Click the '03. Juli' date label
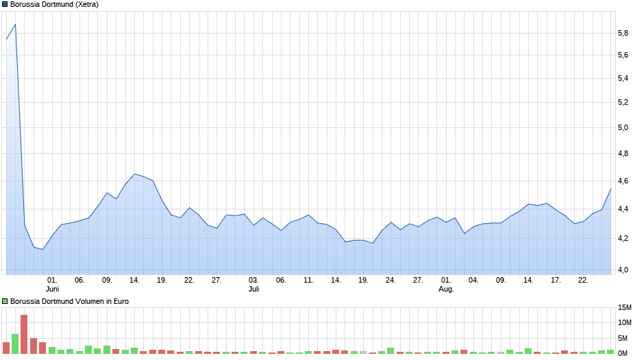 pos(253,285)
